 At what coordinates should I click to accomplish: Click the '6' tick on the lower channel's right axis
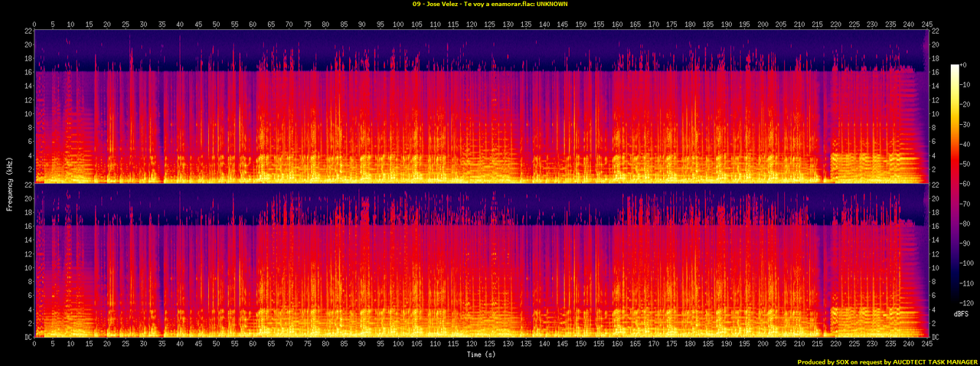pyautogui.click(x=934, y=296)
